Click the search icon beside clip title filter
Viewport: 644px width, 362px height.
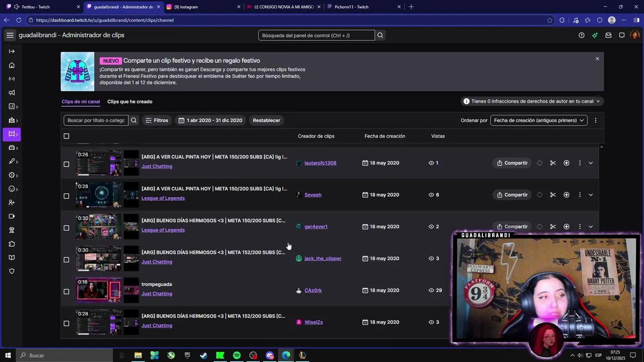tap(134, 120)
